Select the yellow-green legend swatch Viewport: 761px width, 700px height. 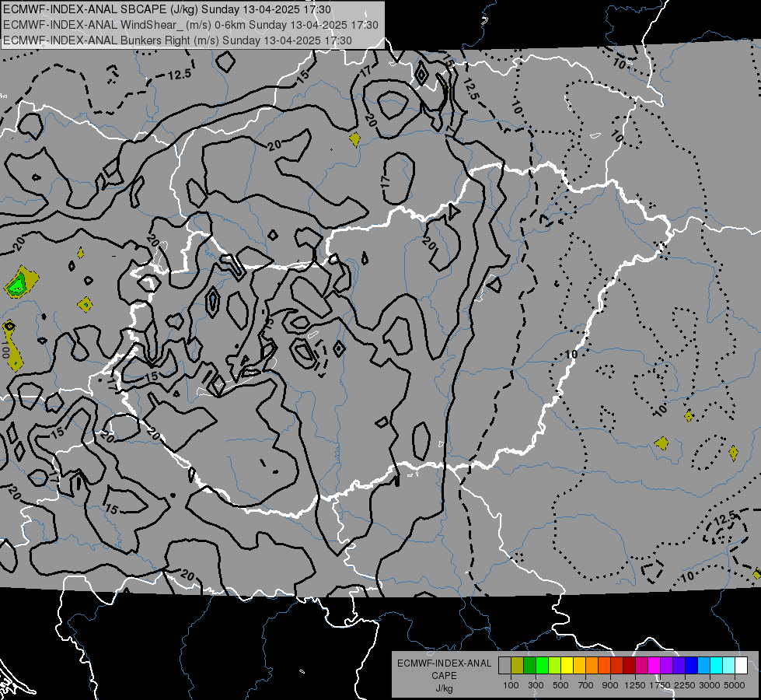pos(555,666)
